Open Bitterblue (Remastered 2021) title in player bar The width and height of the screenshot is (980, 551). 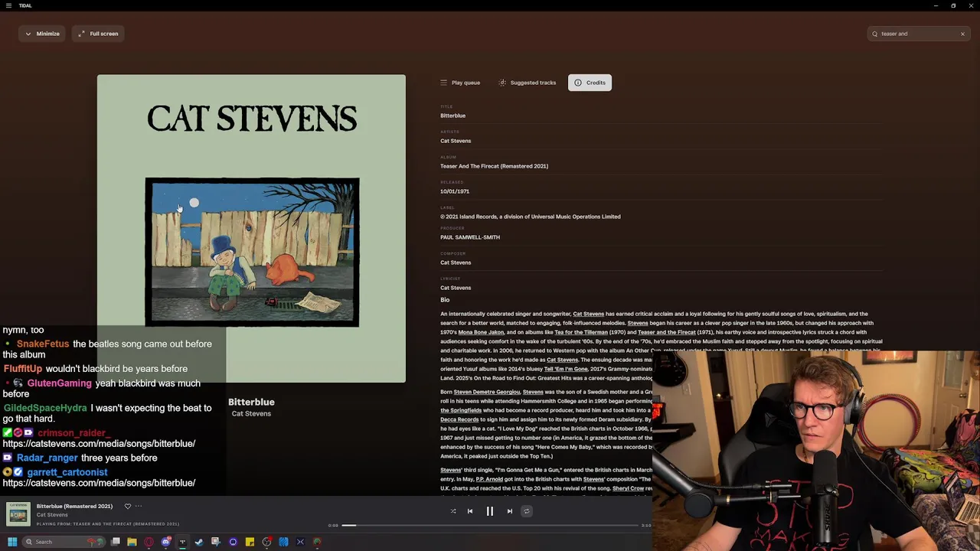(x=74, y=506)
